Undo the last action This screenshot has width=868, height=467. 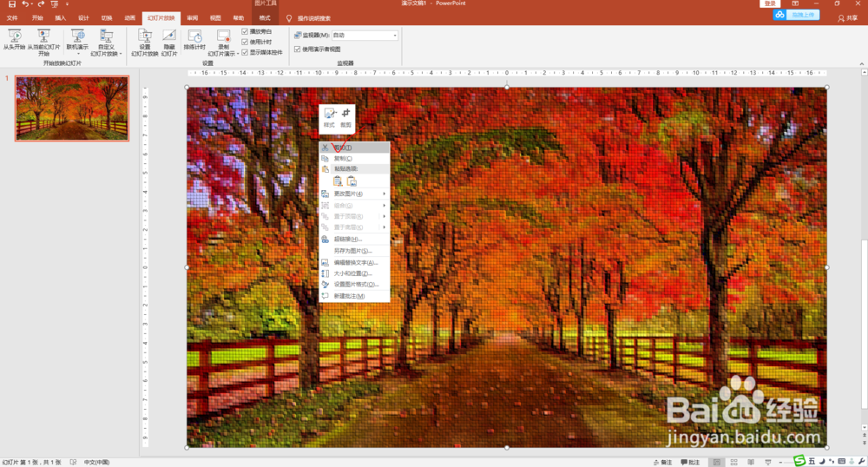click(25, 3)
